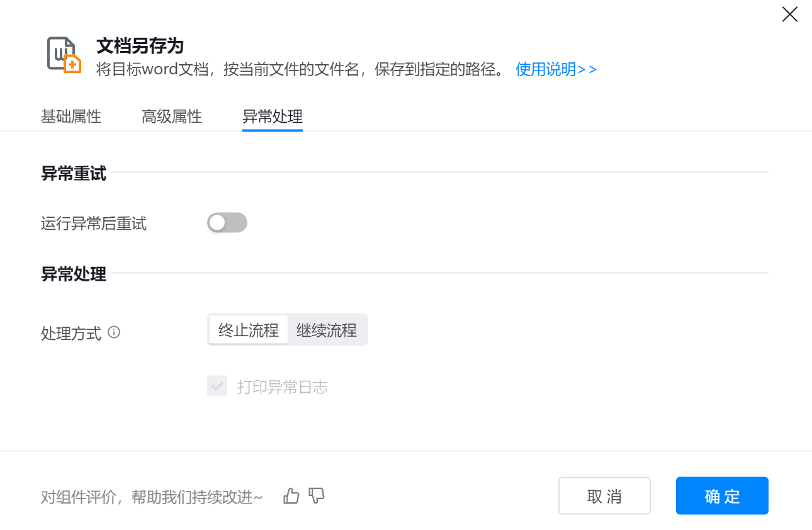The width and height of the screenshot is (812, 530).
Task: Click the 对组件评价 feedback prompt text
Action: 152,497
